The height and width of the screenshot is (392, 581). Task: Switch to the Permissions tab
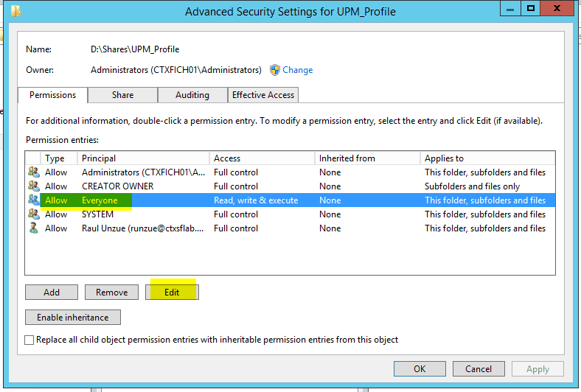pos(52,95)
